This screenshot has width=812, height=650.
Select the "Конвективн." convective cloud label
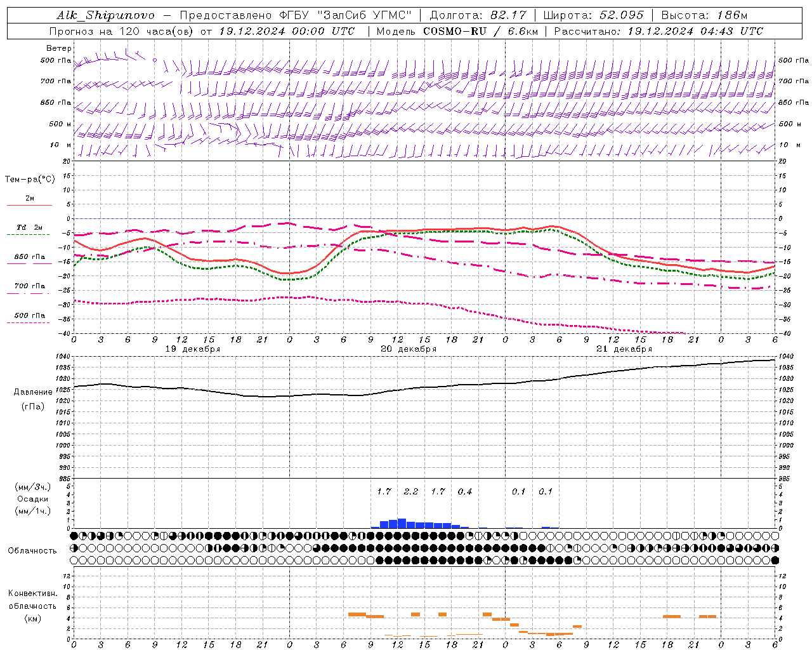click(33, 594)
